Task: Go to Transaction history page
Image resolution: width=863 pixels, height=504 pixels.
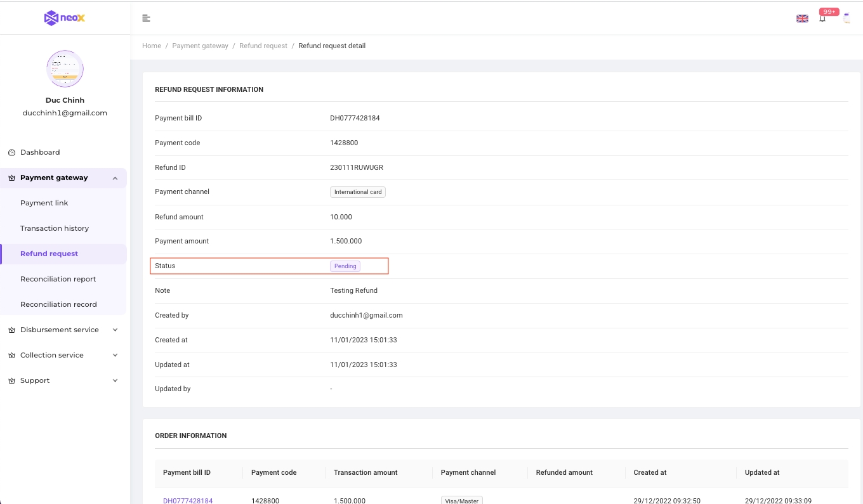Action: (55, 228)
